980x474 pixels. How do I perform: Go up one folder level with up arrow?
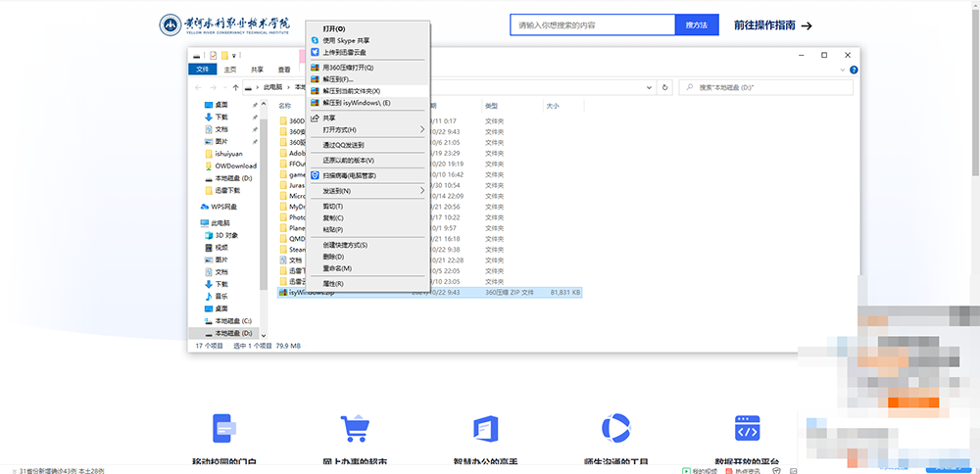(x=235, y=87)
